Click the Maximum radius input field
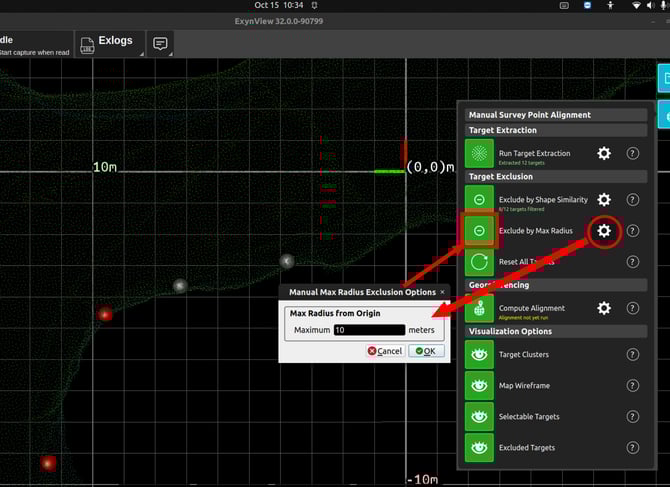Screen dimensions: 670x487 click(369, 330)
